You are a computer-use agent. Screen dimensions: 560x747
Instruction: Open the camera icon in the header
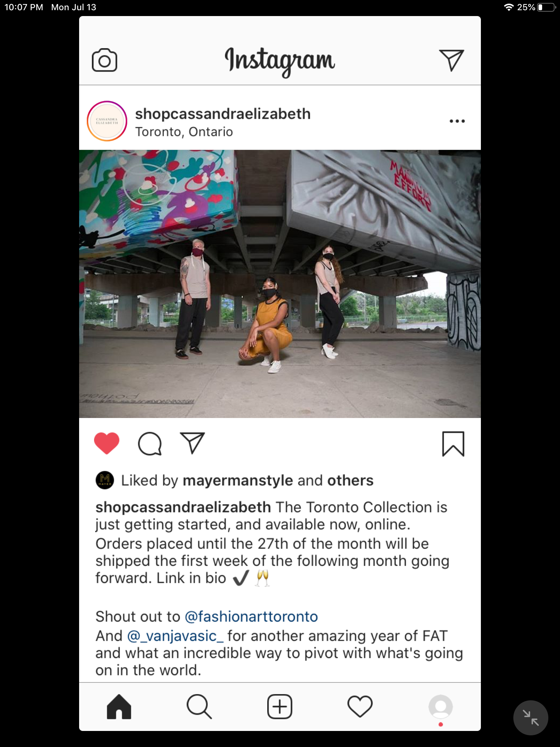104,60
